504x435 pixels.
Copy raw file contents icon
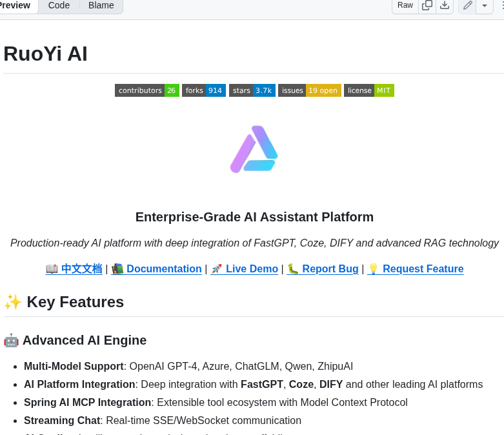pos(427,5)
